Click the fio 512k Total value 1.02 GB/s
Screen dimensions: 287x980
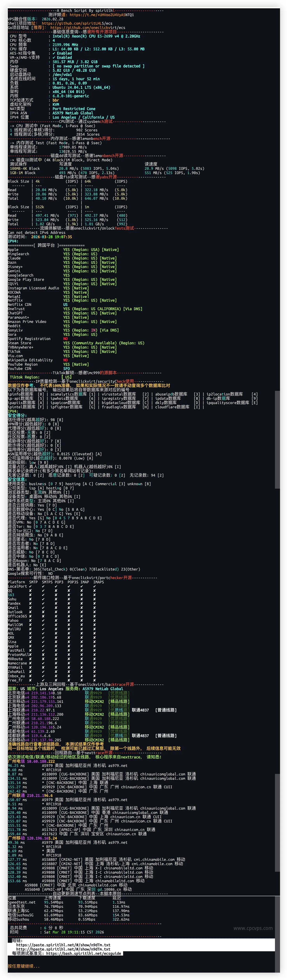click(x=45, y=224)
